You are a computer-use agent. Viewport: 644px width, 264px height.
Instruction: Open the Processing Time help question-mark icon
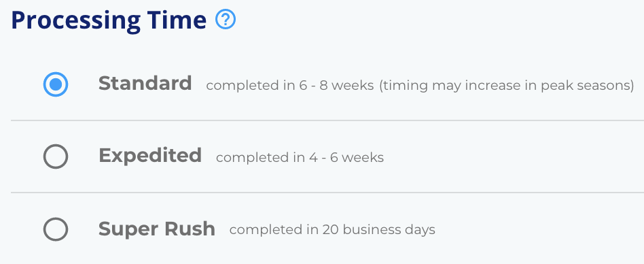226,20
